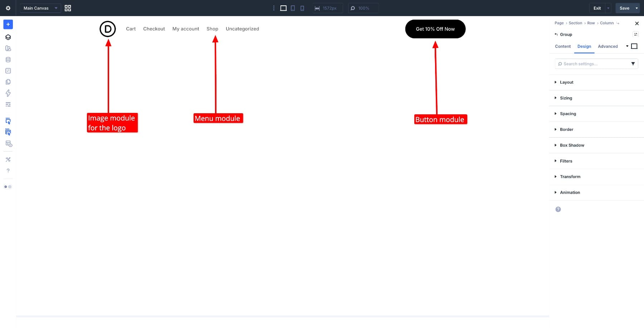
Task: Click the search settings input field
Action: (x=594, y=64)
